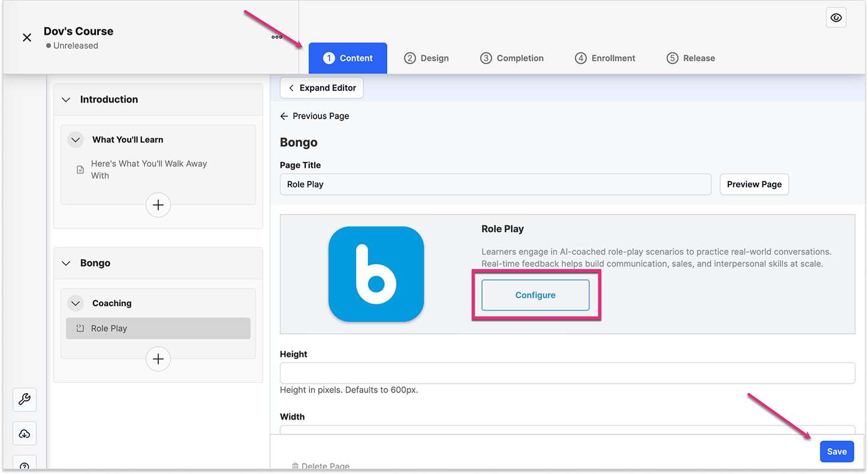The height and width of the screenshot is (474, 868).
Task: Click the Width input field
Action: [567, 430]
